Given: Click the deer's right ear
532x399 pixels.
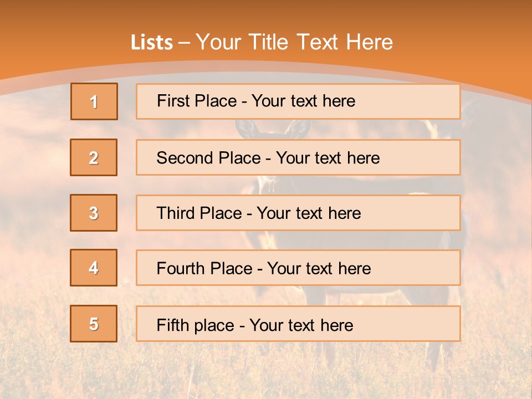Looking at the screenshot, I should [x=300, y=129].
